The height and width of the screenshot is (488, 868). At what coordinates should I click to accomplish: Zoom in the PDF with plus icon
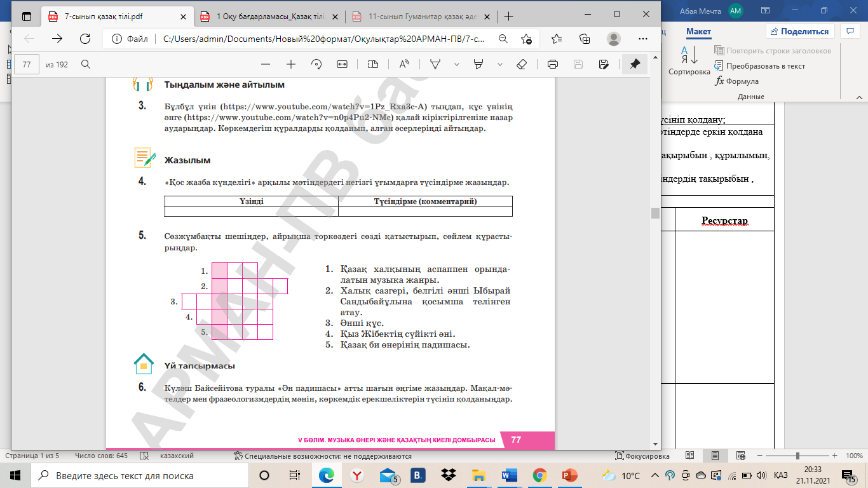click(x=291, y=64)
